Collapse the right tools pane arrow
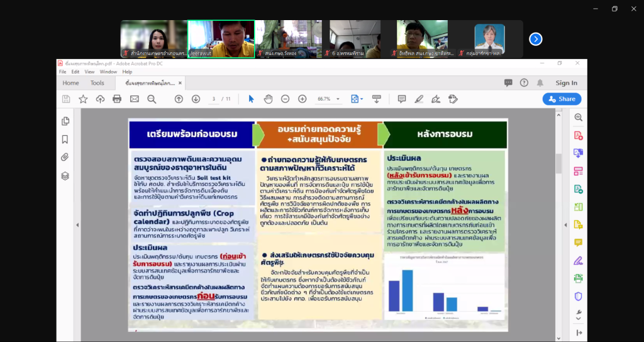This screenshot has height=342, width=644. pyautogui.click(x=578, y=333)
